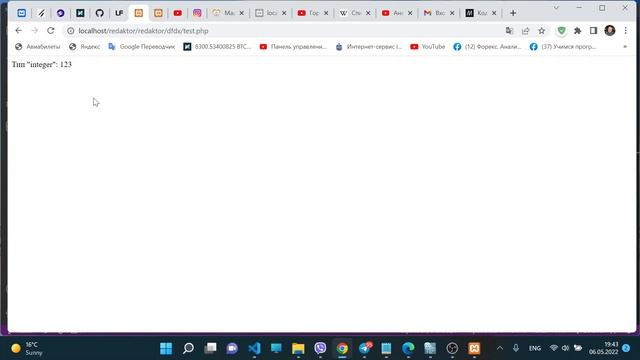Close the tab labeled 'Ma'
Screen dimensions: 640x360
242,13
